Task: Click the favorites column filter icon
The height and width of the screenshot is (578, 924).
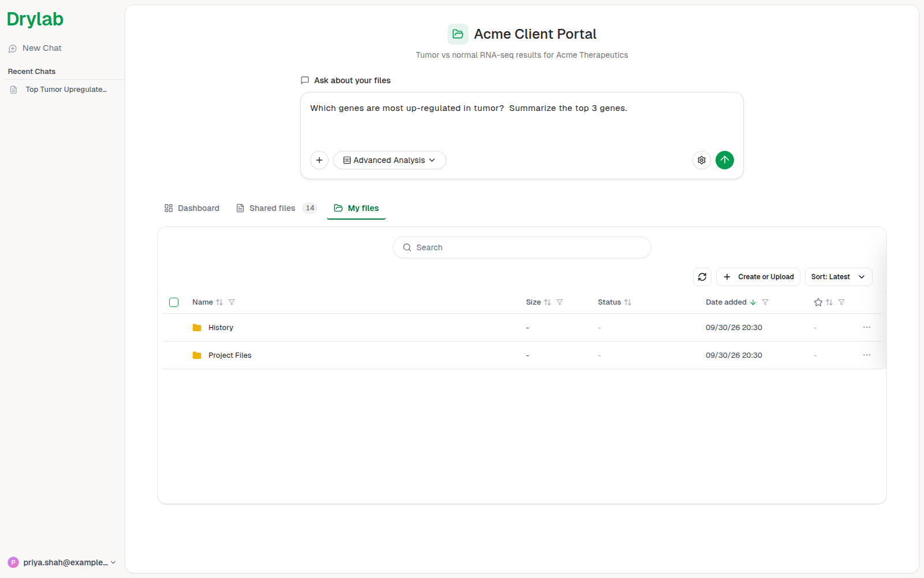Action: pos(841,302)
